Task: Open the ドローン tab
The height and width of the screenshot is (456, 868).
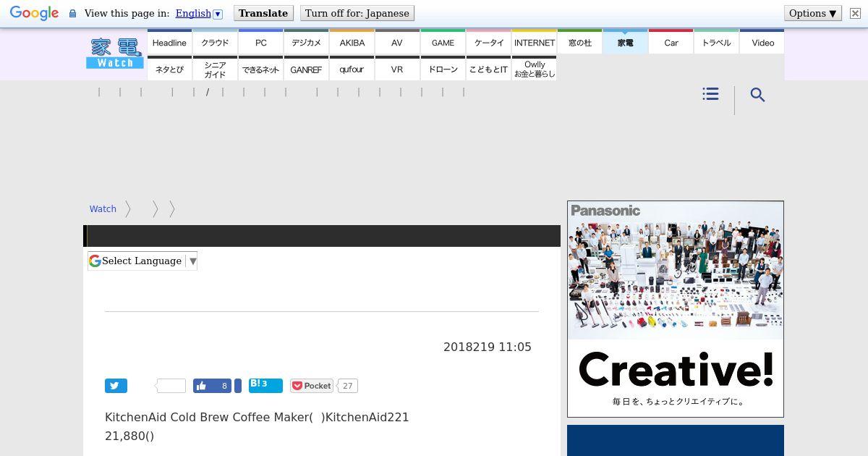Action: click(443, 69)
